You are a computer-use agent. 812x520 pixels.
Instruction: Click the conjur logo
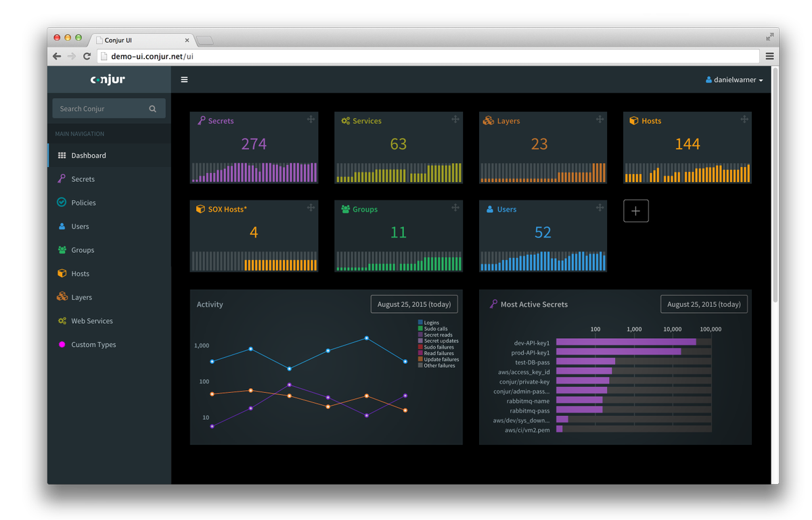pyautogui.click(x=108, y=80)
